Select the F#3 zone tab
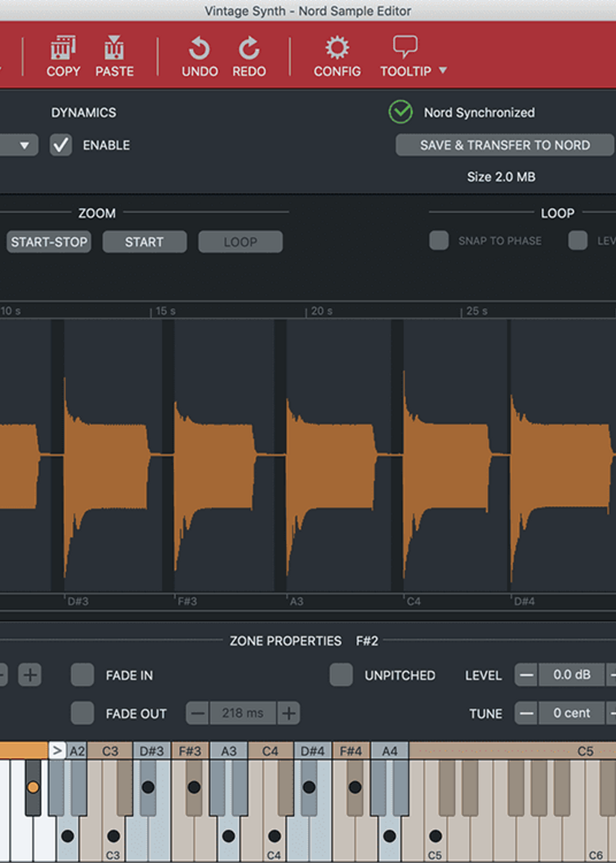The height and width of the screenshot is (863, 616). click(190, 751)
